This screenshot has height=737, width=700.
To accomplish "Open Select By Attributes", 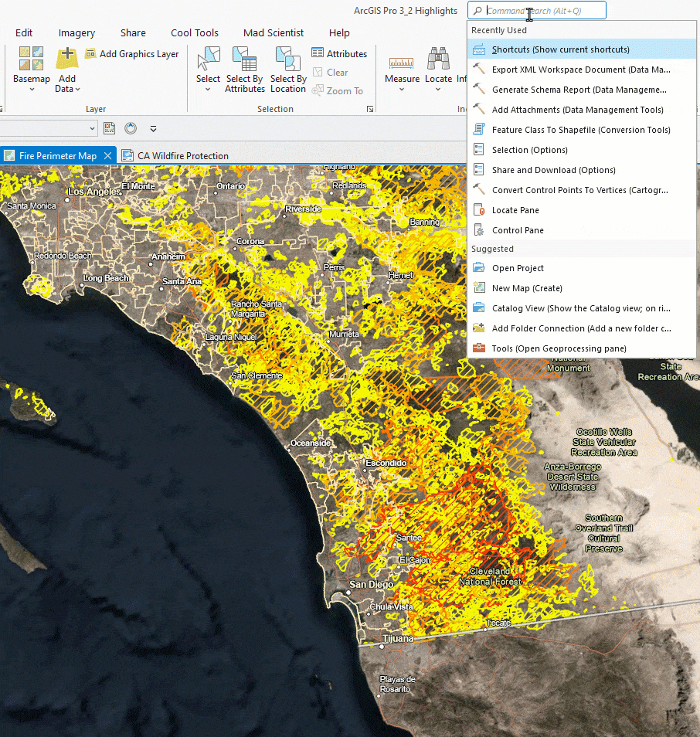I will [244, 69].
